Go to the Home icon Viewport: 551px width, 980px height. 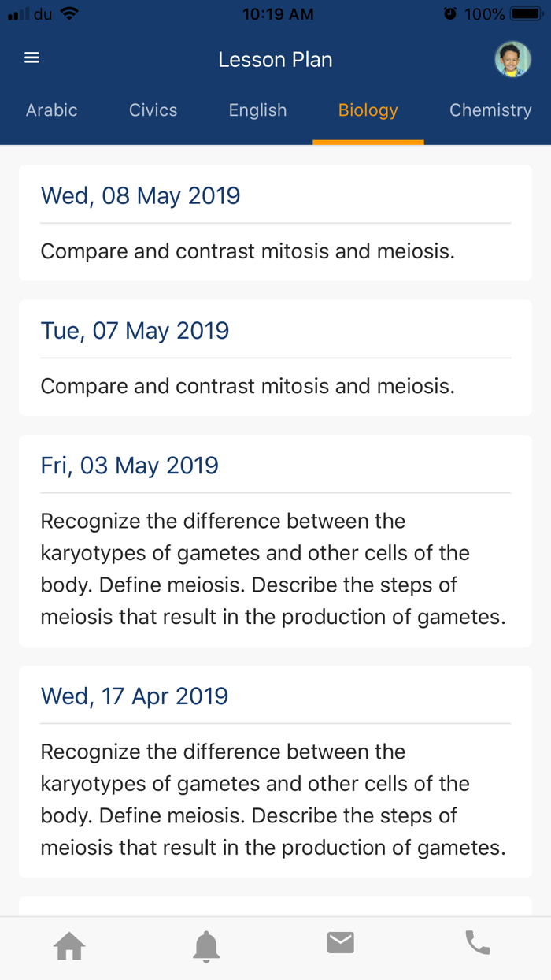click(x=69, y=945)
